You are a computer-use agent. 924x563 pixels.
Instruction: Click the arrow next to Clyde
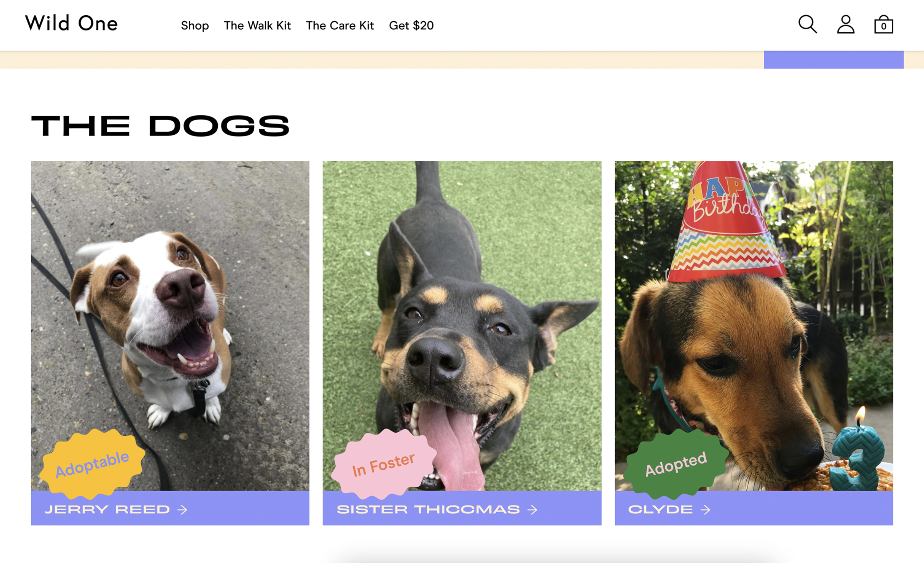point(705,509)
